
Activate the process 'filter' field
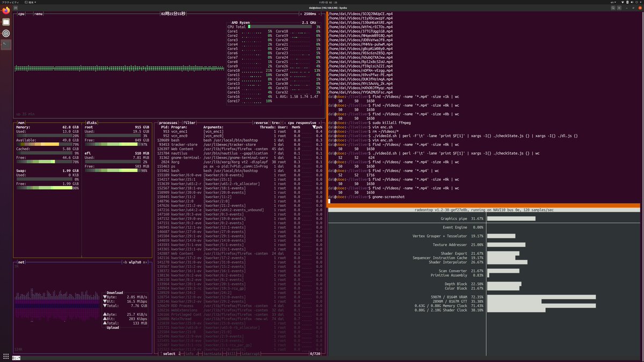[190, 123]
